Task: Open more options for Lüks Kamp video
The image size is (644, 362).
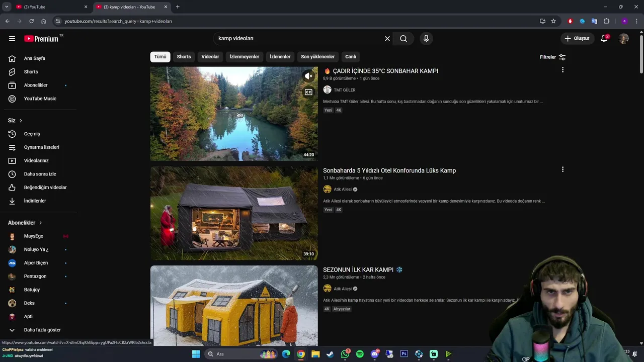Action: [562, 169]
